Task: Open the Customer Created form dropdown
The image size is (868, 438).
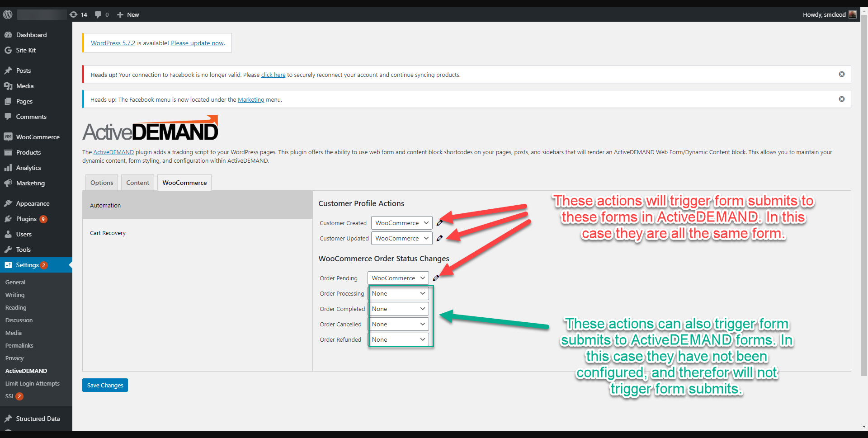Action: point(401,223)
